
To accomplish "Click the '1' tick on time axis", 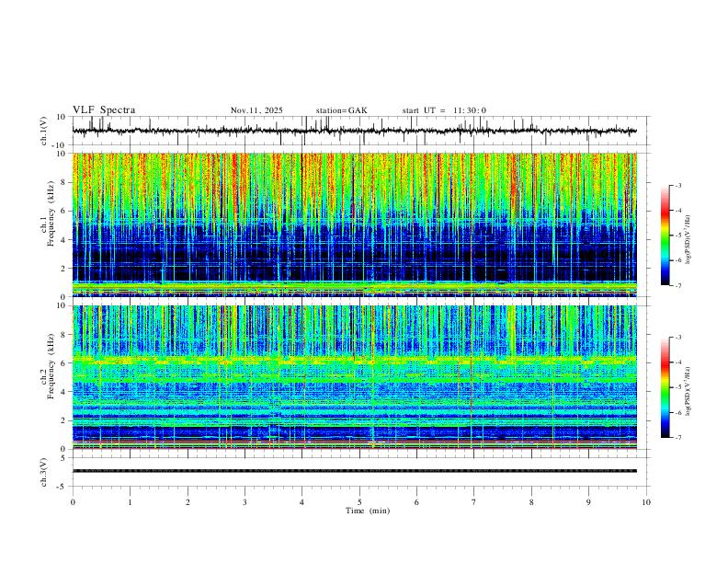I will (x=130, y=502).
